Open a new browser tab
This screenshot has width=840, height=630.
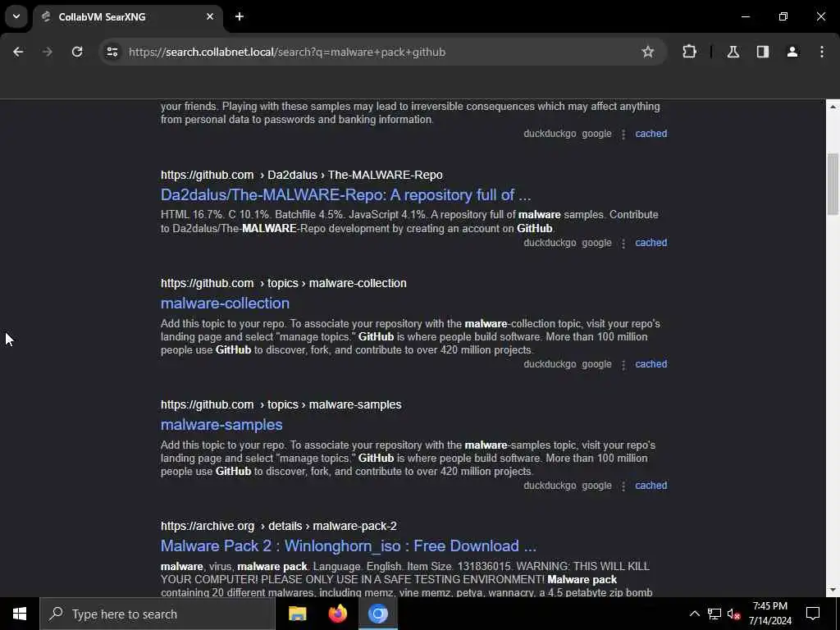click(240, 16)
